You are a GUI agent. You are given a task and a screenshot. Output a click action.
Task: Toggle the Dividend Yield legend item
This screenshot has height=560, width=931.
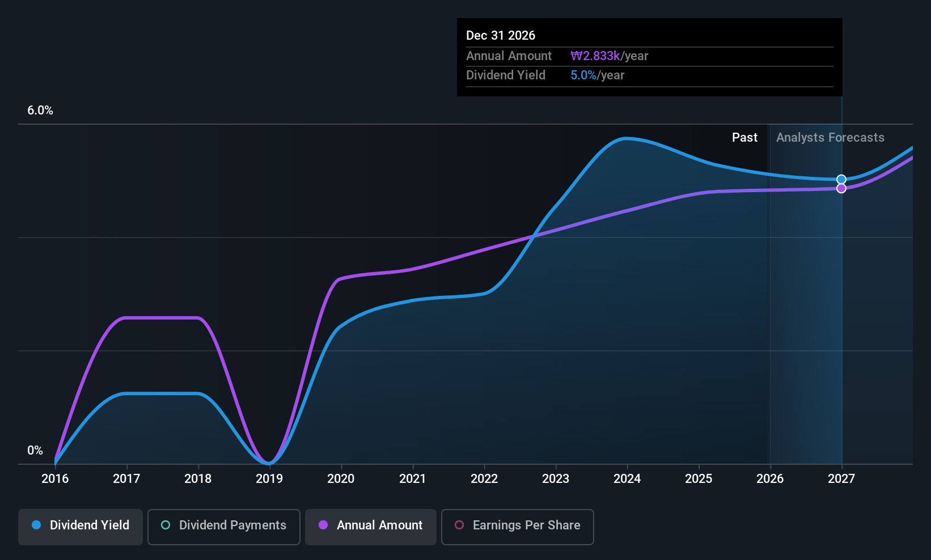click(x=80, y=526)
